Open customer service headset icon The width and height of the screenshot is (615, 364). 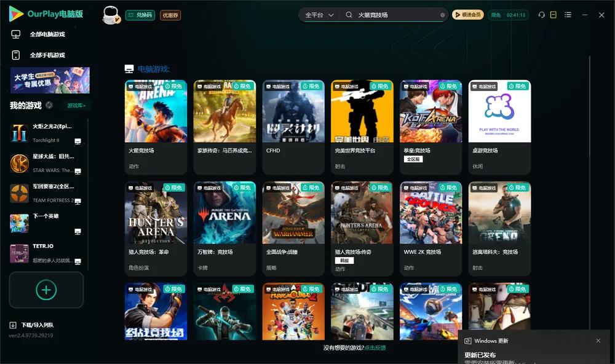click(x=542, y=15)
